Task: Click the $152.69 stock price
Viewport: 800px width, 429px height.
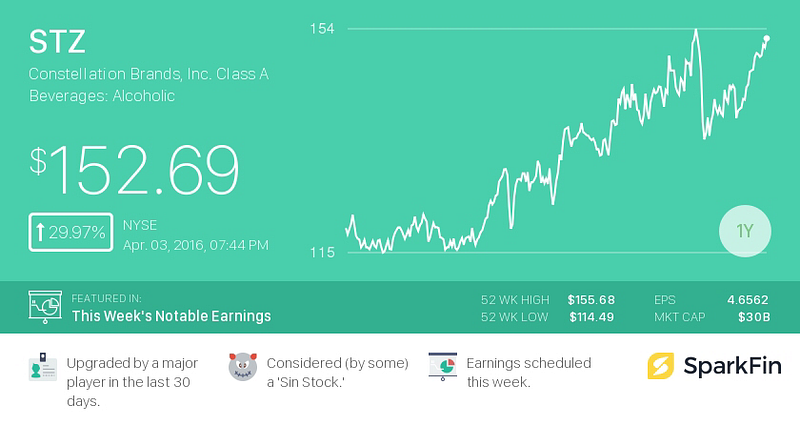Action: pos(134,170)
